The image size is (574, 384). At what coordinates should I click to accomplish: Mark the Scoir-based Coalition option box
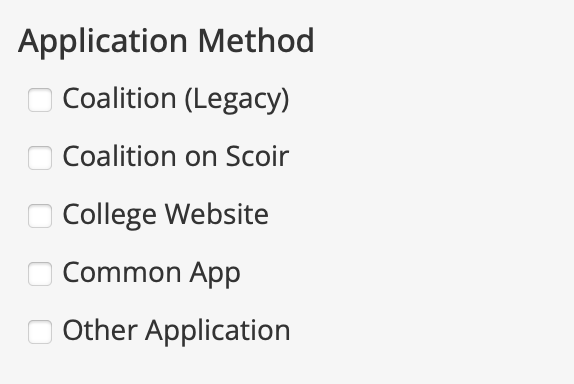click(40, 158)
